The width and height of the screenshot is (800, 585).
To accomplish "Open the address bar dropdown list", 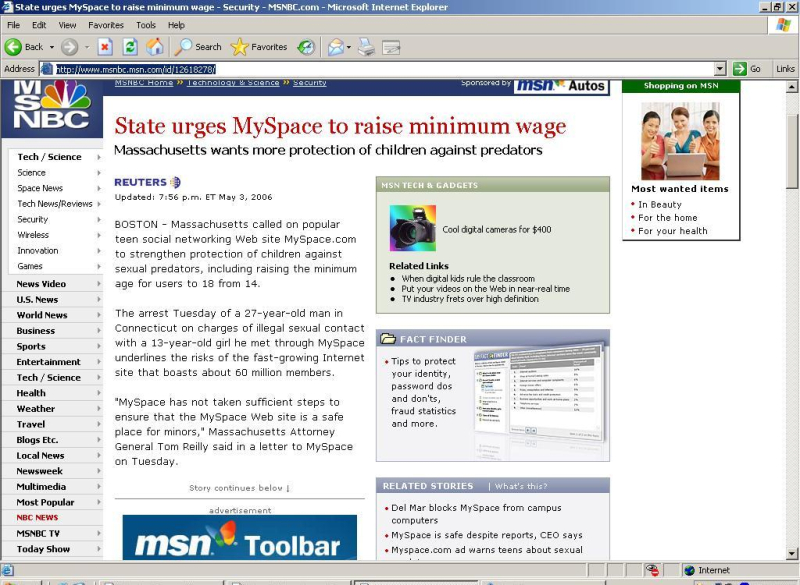I will [720, 69].
